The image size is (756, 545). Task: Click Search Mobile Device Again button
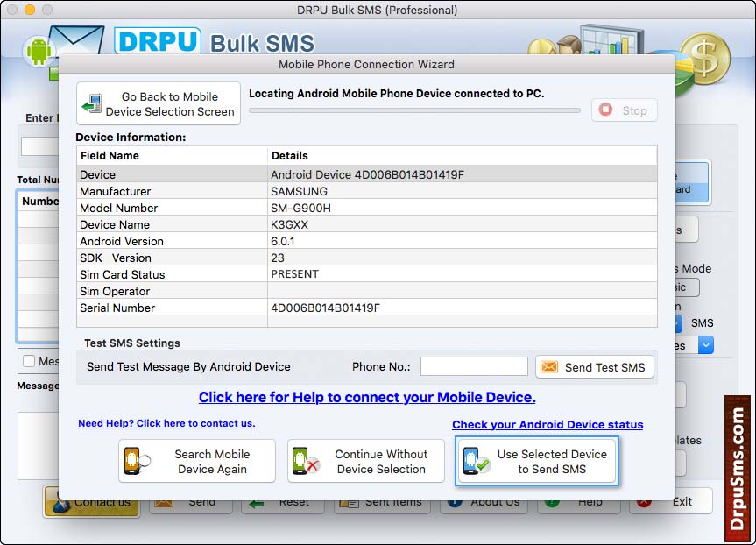point(197,461)
